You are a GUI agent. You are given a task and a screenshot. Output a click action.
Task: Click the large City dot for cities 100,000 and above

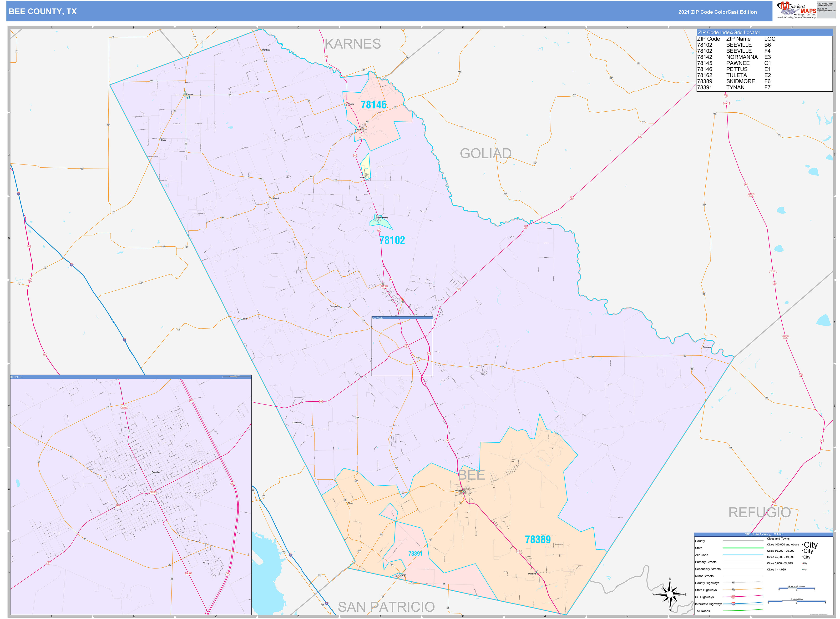803,545
